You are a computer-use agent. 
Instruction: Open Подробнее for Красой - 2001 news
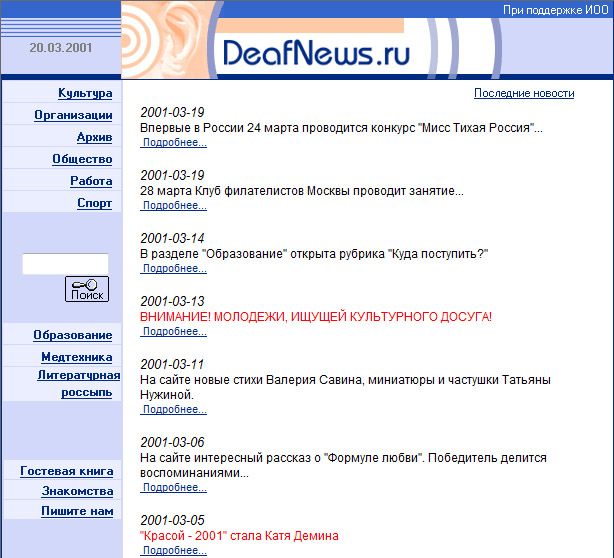(173, 551)
